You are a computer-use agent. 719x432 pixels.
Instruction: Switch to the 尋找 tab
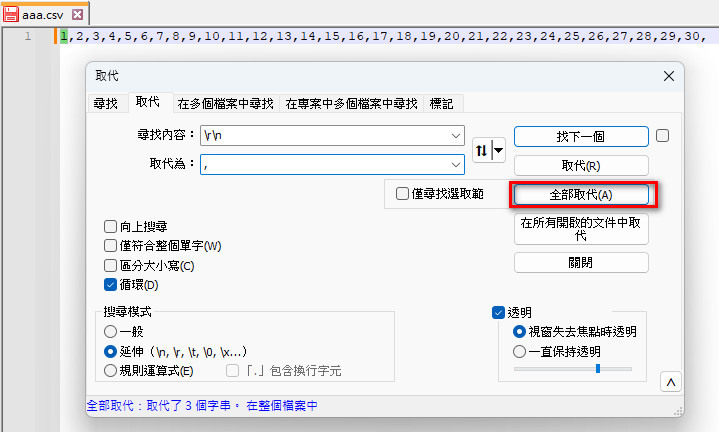tap(106, 104)
